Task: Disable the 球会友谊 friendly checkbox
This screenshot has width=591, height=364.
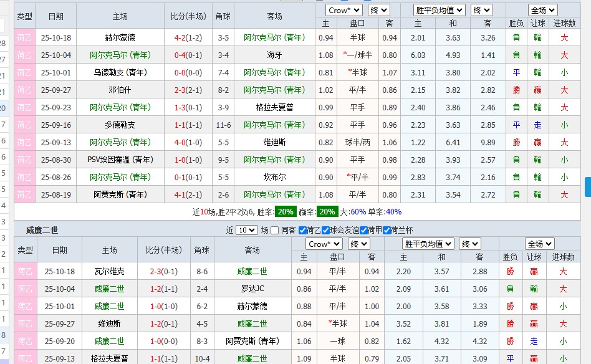Action: pos(326,229)
